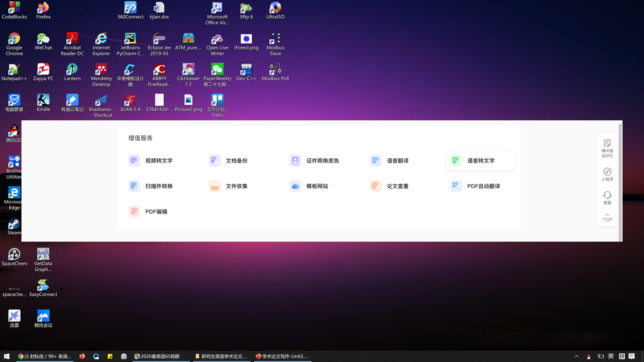Open Windows Start menu

7,356
